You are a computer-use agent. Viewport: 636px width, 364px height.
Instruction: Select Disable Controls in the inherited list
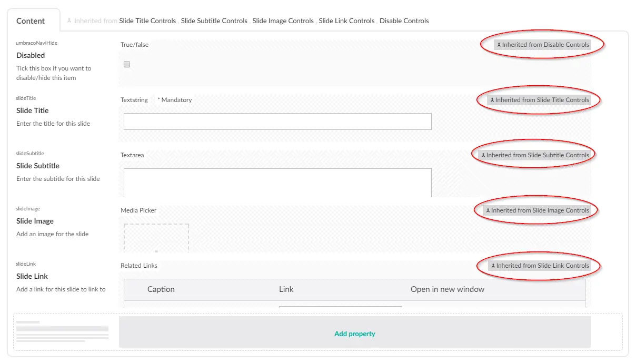404,21
